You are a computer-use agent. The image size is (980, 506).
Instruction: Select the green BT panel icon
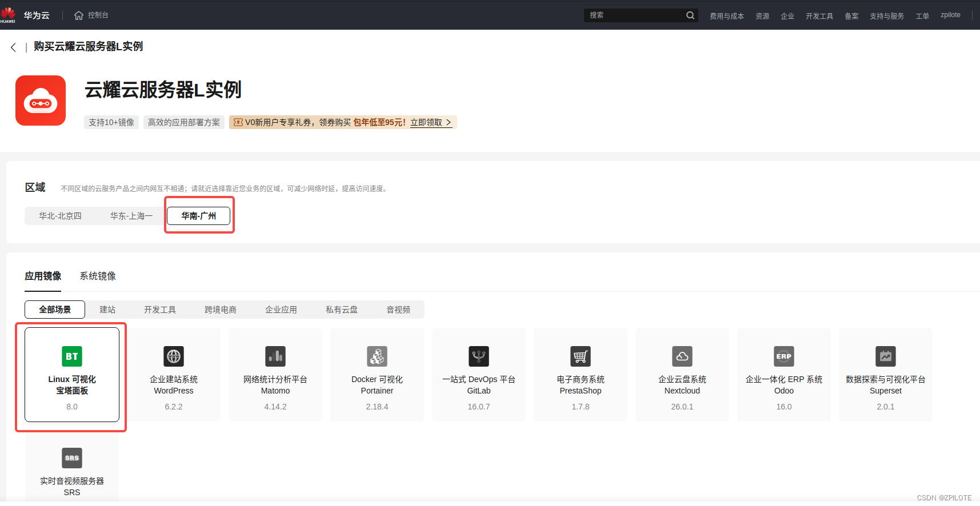[72, 356]
